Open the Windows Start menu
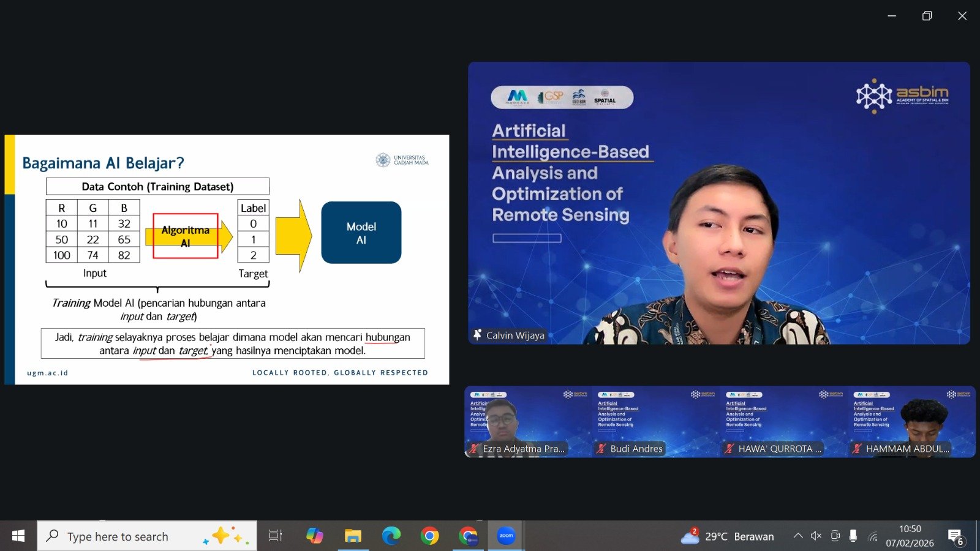Viewport: 980px width, 551px height. coord(18,536)
